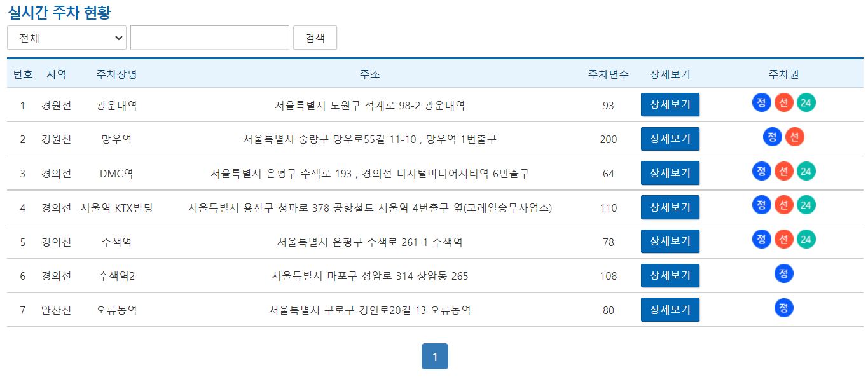Open 상세보기 for 광운대역
Image resolution: width=868 pixels, height=377 pixels.
pyautogui.click(x=670, y=104)
